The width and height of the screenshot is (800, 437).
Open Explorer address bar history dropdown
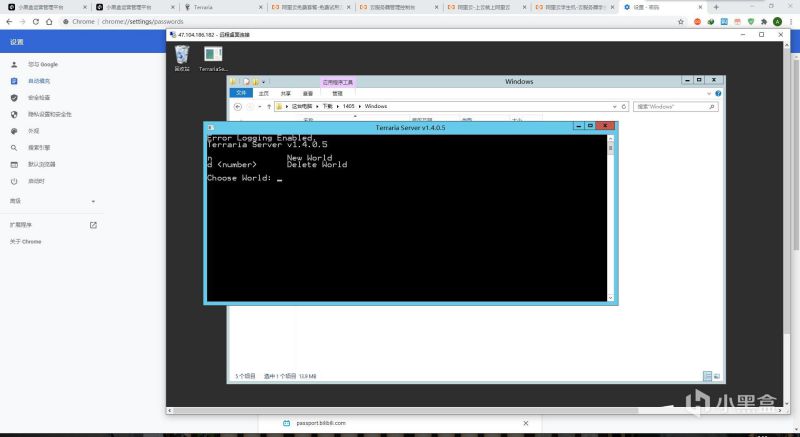point(614,107)
